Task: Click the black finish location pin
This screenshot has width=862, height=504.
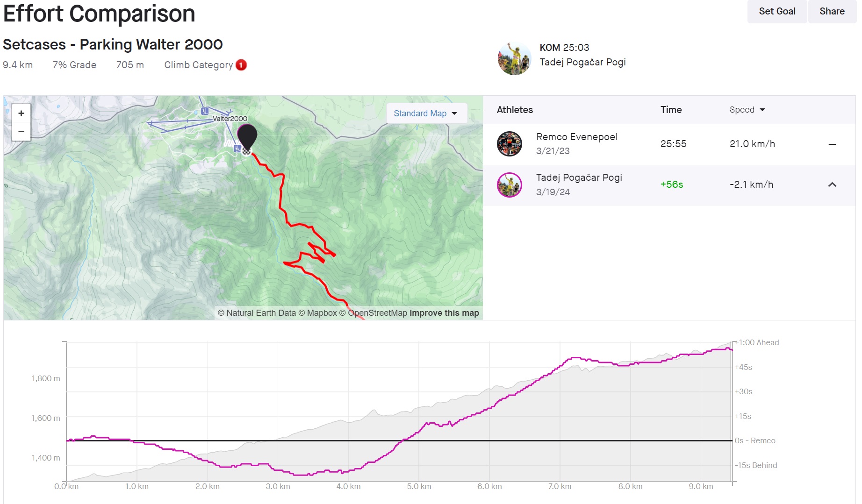Action: coord(247,137)
